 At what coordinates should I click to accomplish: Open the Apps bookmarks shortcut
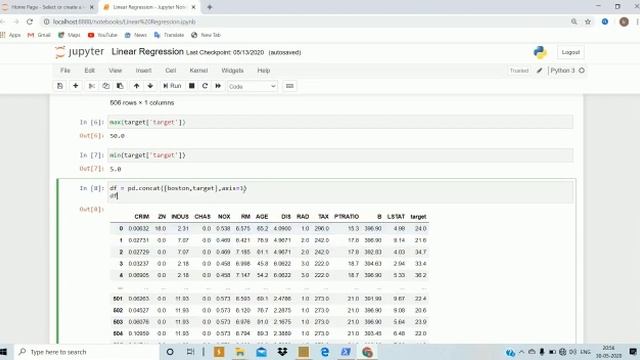pyautogui.click(x=11, y=35)
